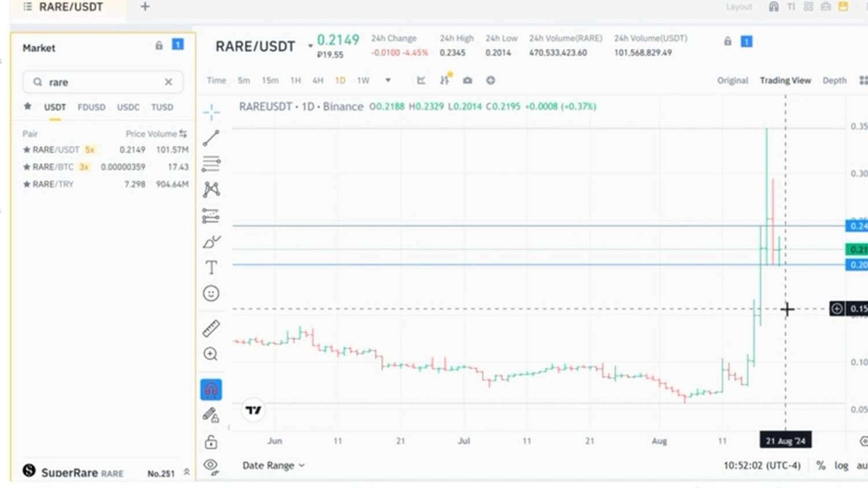Select the Text annotation tool
This screenshot has height=488, width=868.
(x=212, y=267)
